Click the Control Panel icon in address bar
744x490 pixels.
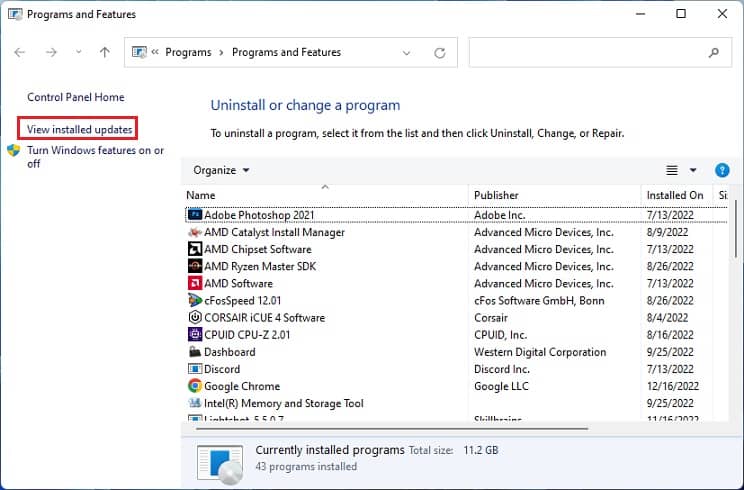click(139, 52)
